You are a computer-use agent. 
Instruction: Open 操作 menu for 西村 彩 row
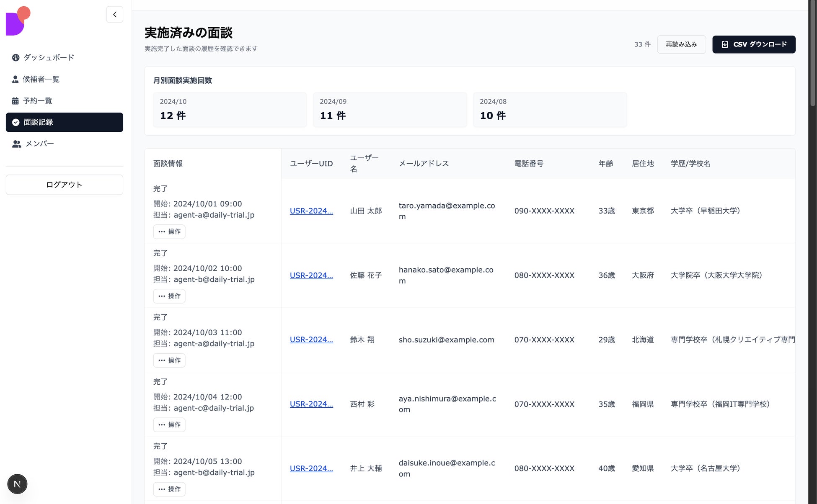(x=169, y=424)
